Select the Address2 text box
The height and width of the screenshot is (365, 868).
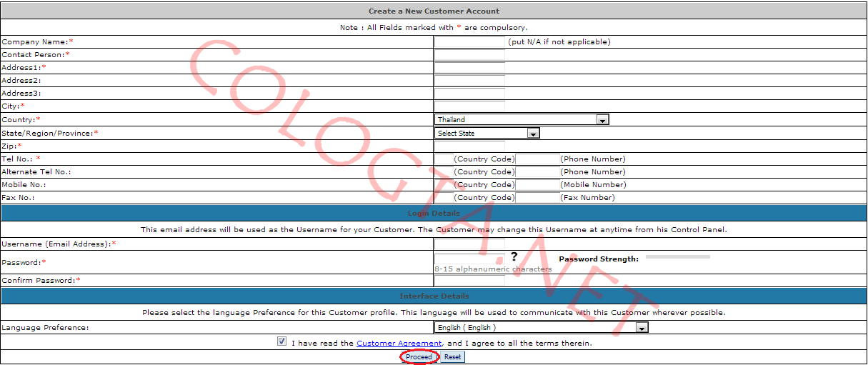pyautogui.click(x=469, y=81)
